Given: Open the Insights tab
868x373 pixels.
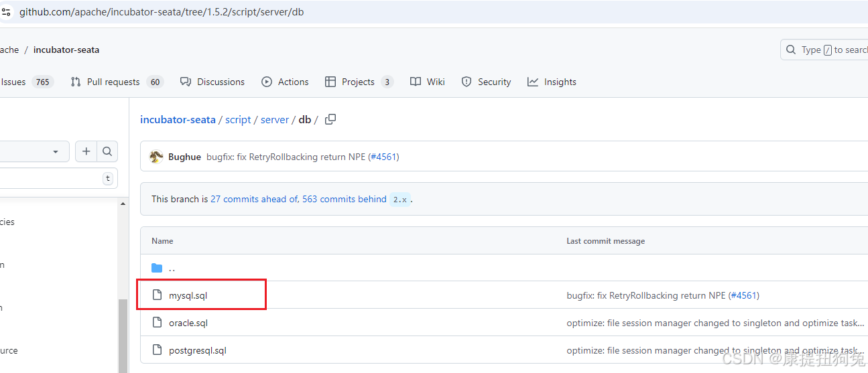Looking at the screenshot, I should (552, 82).
